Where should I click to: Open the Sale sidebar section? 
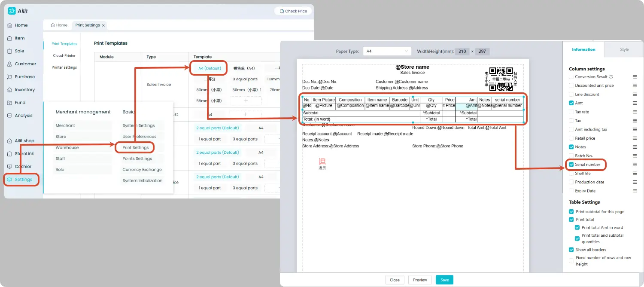16,51
